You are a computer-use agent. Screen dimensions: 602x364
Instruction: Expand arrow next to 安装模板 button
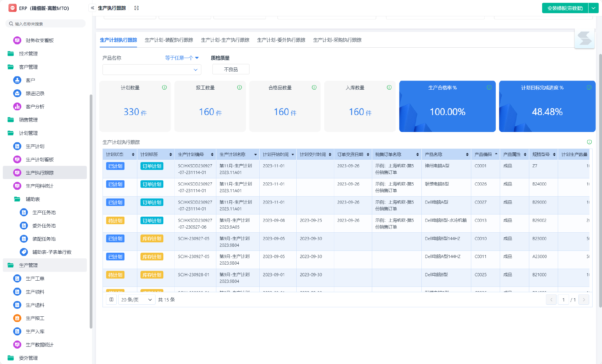click(594, 8)
